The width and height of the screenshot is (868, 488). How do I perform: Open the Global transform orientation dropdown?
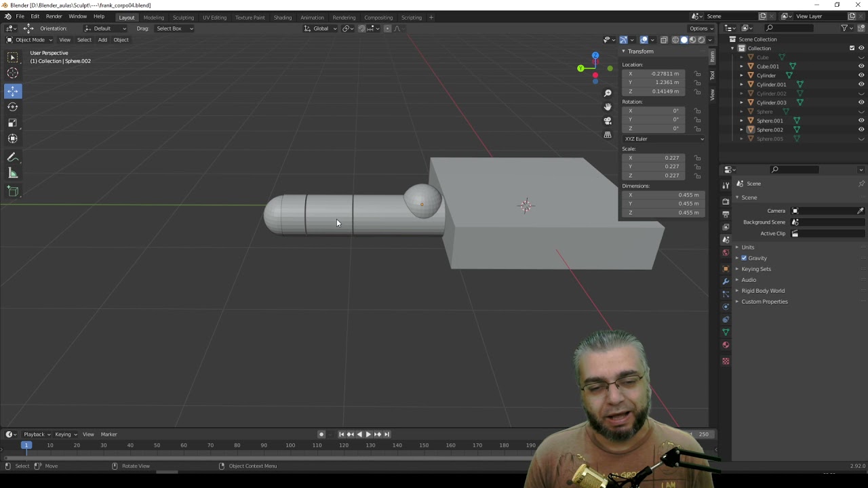(x=320, y=28)
